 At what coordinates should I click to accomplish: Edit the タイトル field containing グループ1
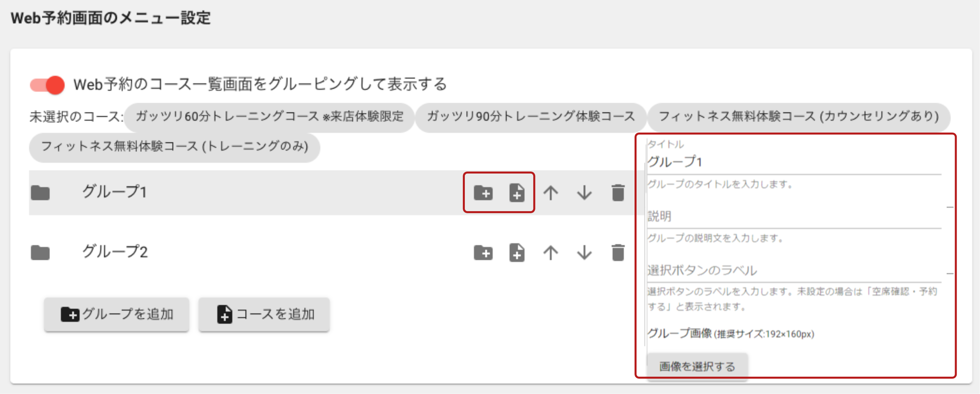click(x=794, y=163)
